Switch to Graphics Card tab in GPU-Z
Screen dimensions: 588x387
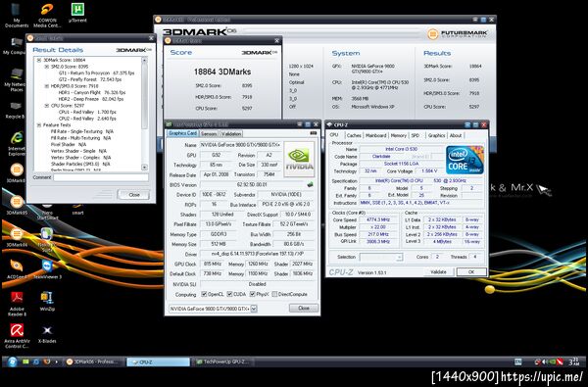pos(182,133)
